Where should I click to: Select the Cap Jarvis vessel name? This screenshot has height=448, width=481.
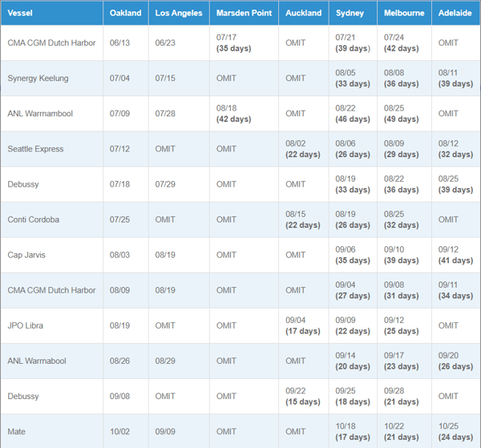[26, 255]
